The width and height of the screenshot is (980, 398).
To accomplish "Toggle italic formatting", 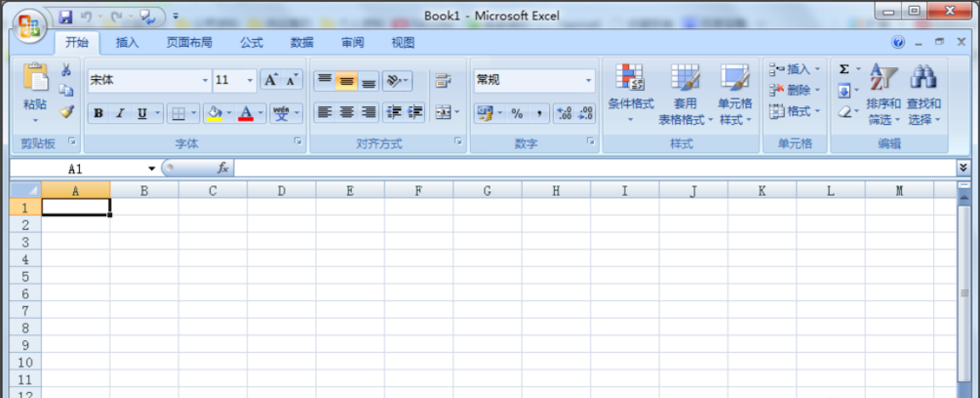I will click(120, 113).
